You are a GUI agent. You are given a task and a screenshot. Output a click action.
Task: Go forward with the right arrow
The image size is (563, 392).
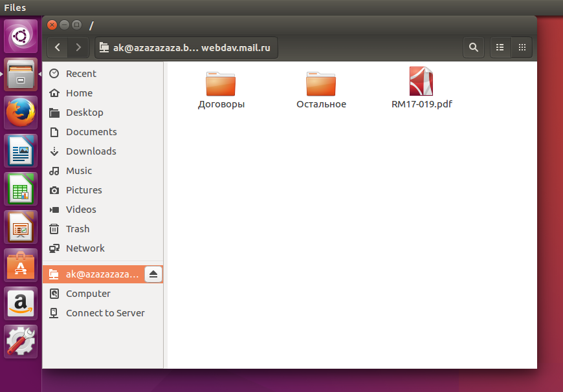(78, 47)
